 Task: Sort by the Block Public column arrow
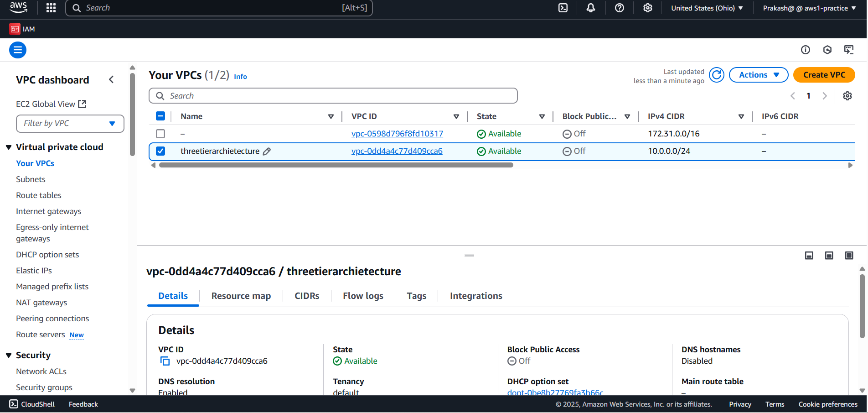pos(627,117)
